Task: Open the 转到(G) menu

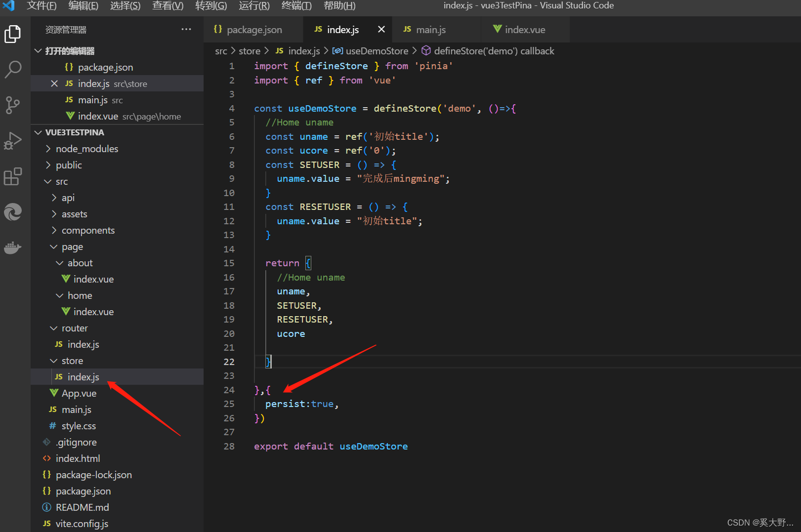Action: click(211, 5)
